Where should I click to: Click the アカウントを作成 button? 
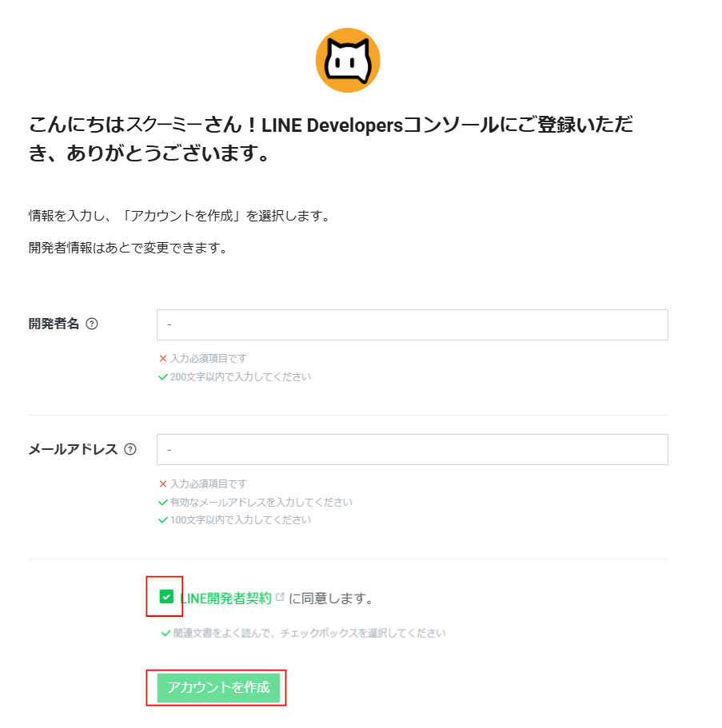[x=218, y=687]
